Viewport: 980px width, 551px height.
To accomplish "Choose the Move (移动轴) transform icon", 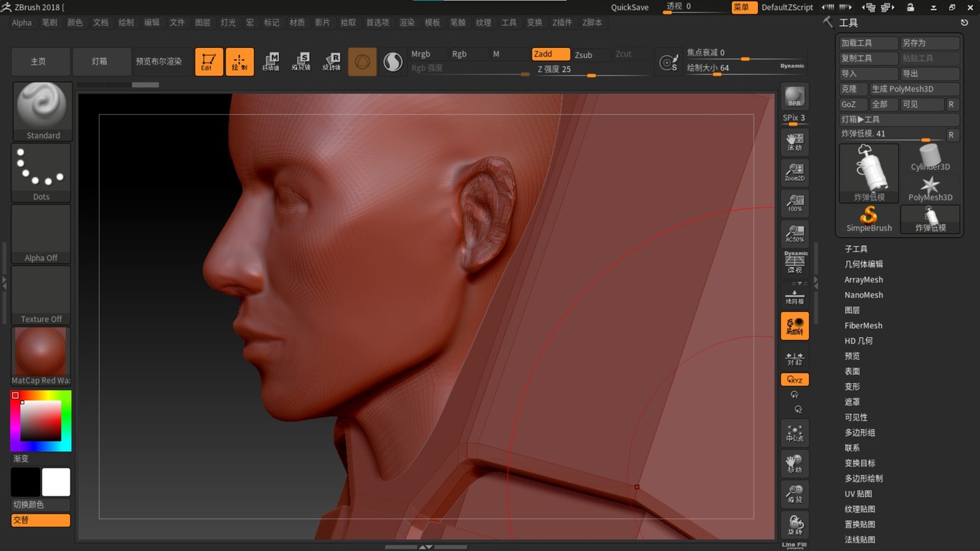I will click(271, 62).
